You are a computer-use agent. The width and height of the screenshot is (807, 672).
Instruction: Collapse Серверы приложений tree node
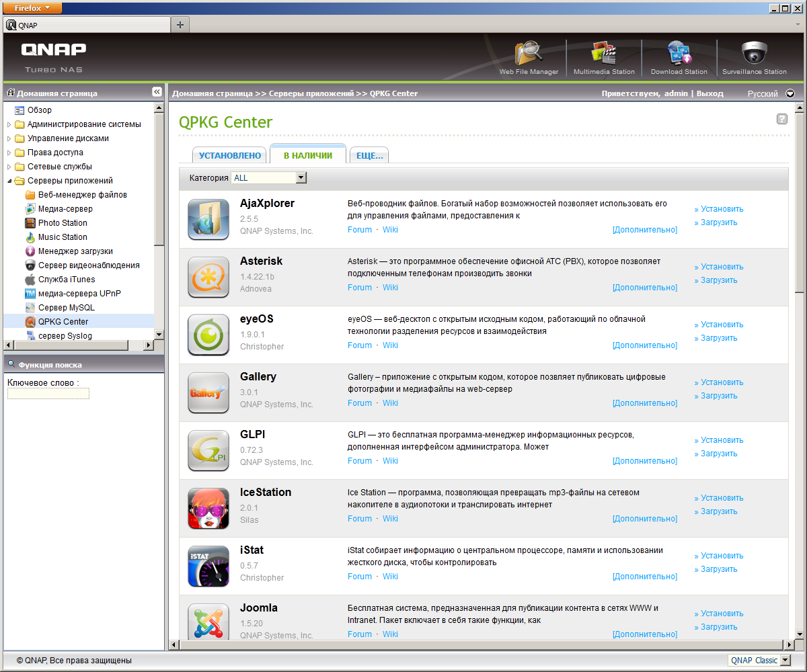coord(9,181)
